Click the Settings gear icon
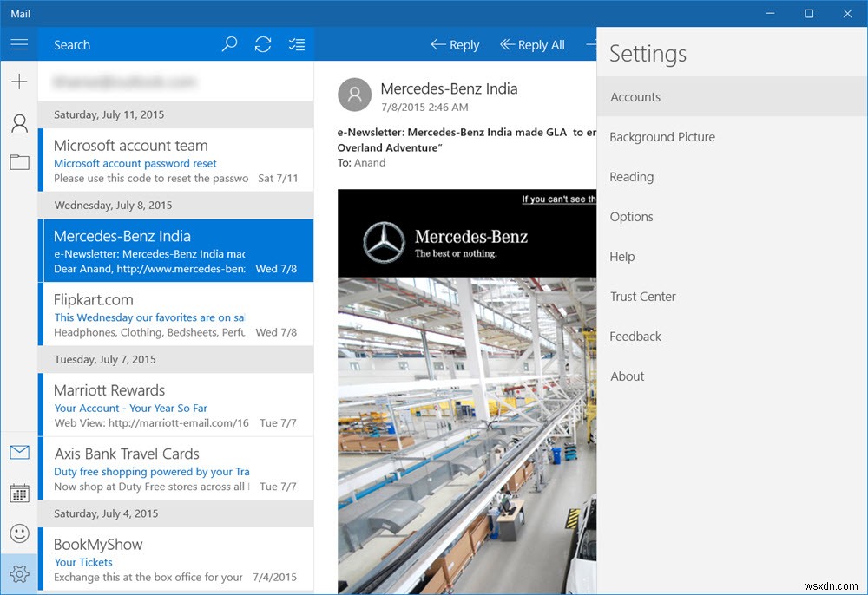Image resolution: width=868 pixels, height=595 pixels. click(x=19, y=573)
